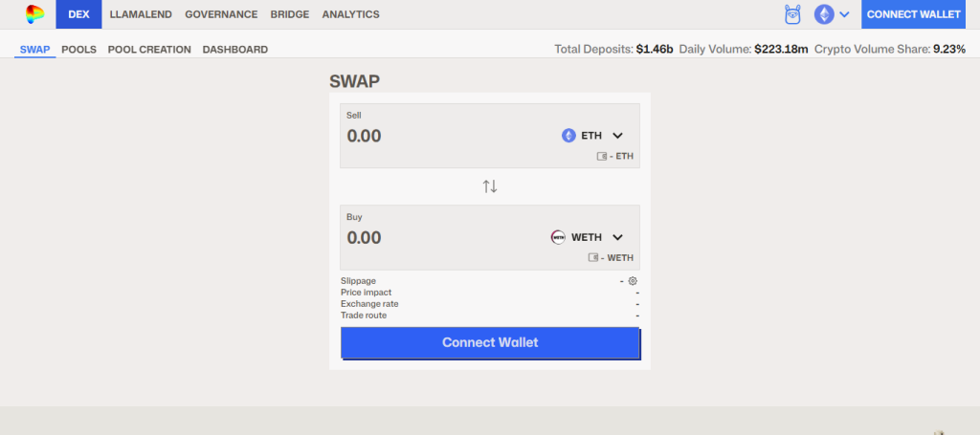980x435 pixels.
Task: Switch to the DASHBOARD tab
Action: (235, 50)
